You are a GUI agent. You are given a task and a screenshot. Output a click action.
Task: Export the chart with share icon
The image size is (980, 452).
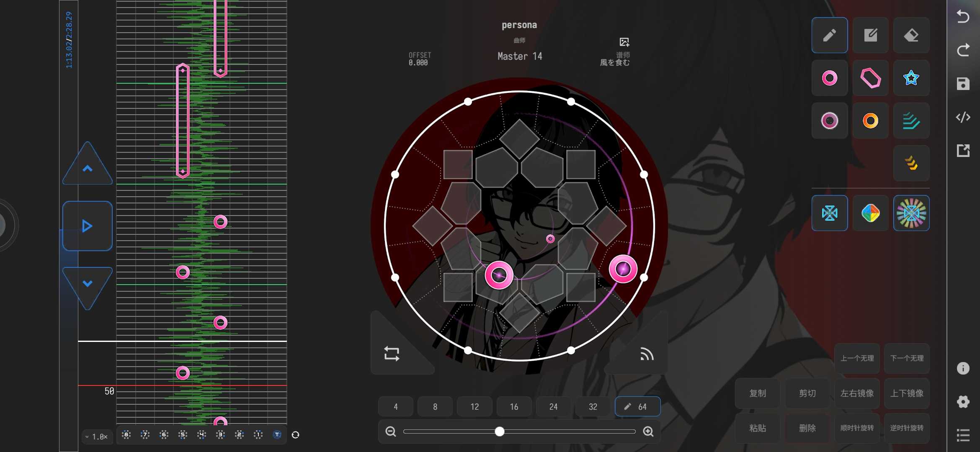click(x=963, y=151)
